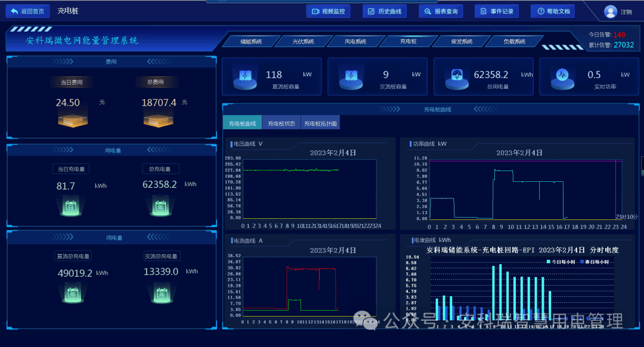Click the 118 kW 直流桩容量 value
Screen dimensions: 644x347
(x=274, y=75)
